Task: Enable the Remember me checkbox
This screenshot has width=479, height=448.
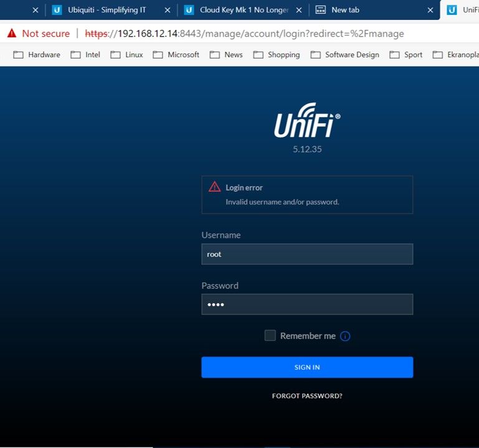Action: (x=270, y=335)
